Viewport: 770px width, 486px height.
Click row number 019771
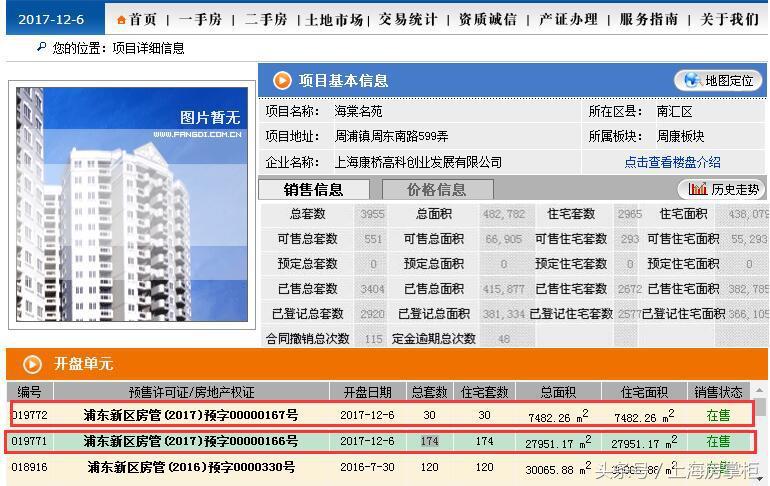(x=29, y=441)
